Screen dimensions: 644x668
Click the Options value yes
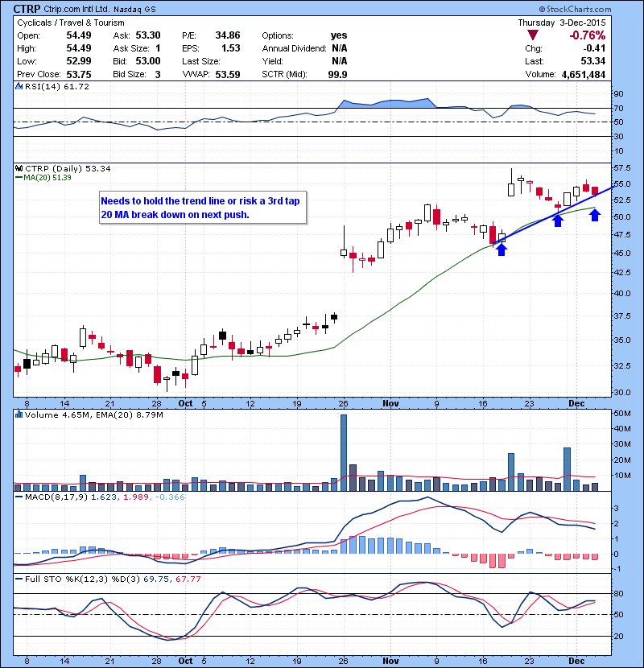[339, 35]
